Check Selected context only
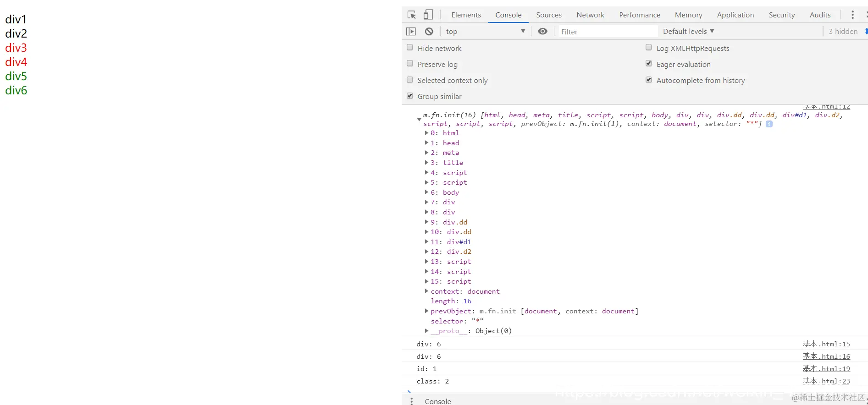 pos(410,80)
